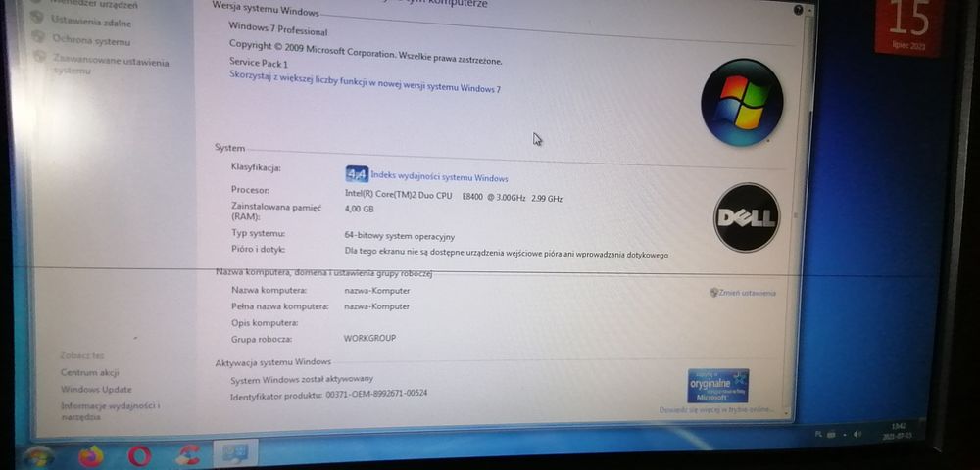This screenshot has width=980, height=470.
Task: Click the 'Service Pack 1' text
Action: pyautogui.click(x=258, y=63)
